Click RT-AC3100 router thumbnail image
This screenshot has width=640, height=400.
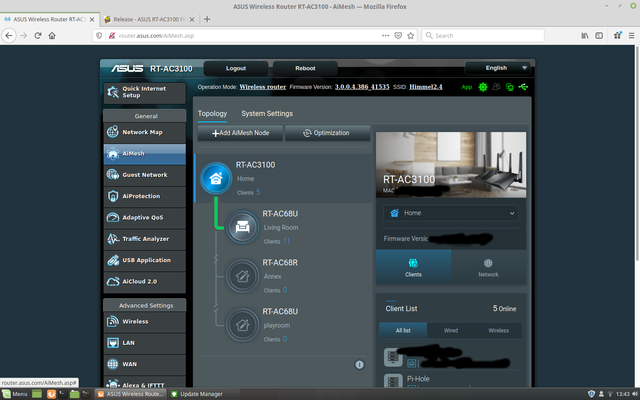(x=451, y=164)
